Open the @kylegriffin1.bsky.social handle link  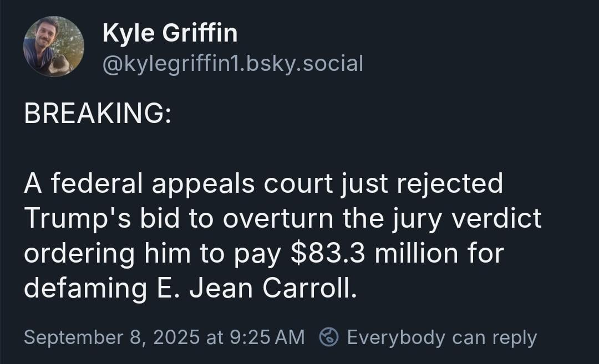[232, 63]
